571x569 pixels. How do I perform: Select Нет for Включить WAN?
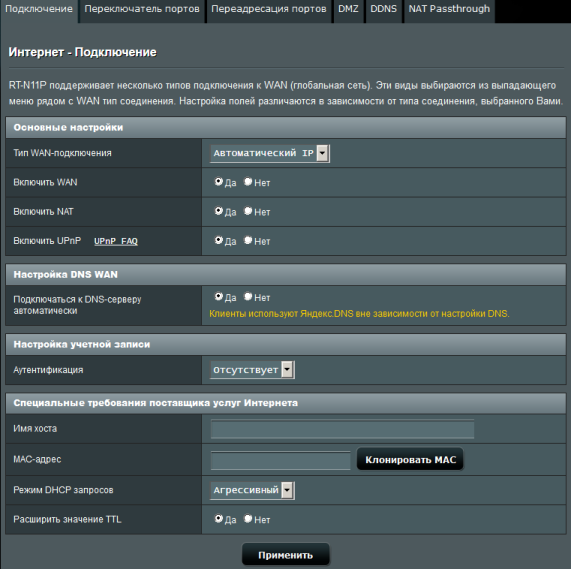tap(248, 181)
